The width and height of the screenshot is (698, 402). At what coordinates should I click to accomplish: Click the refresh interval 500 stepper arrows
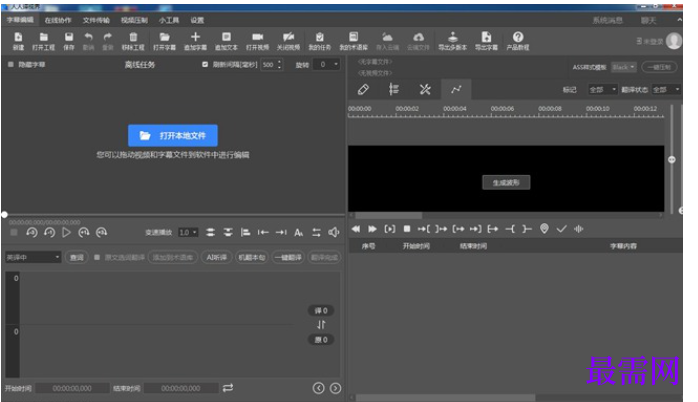[280, 65]
